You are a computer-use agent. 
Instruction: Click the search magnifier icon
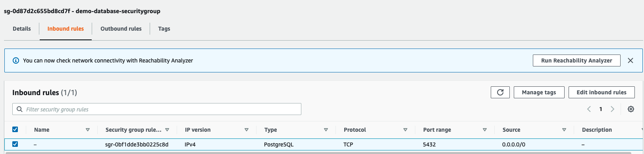click(x=19, y=109)
